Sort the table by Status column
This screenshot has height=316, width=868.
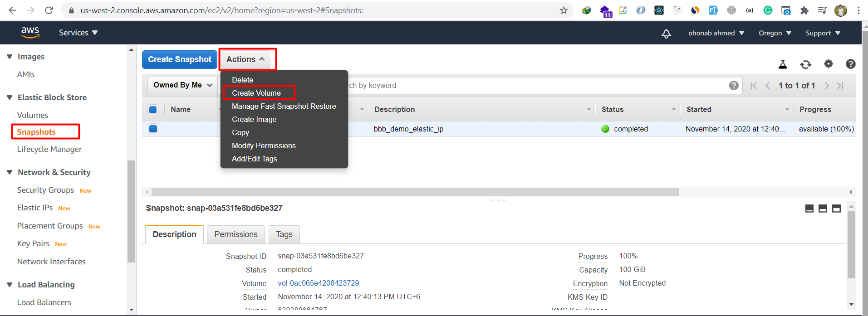[613, 109]
